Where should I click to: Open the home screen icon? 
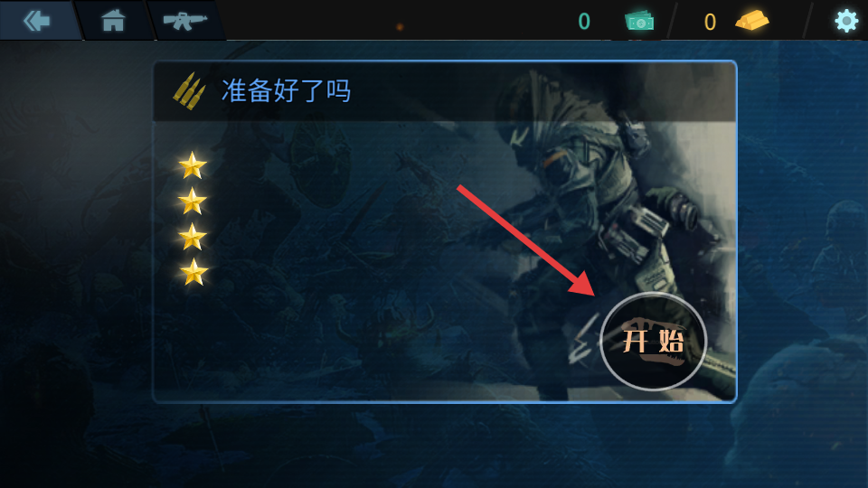point(113,21)
